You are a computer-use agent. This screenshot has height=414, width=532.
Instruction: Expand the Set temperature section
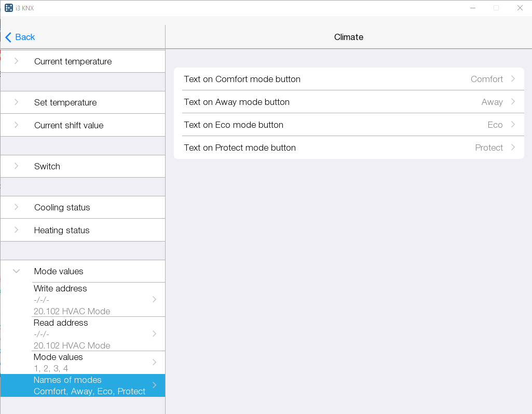pyautogui.click(x=65, y=102)
